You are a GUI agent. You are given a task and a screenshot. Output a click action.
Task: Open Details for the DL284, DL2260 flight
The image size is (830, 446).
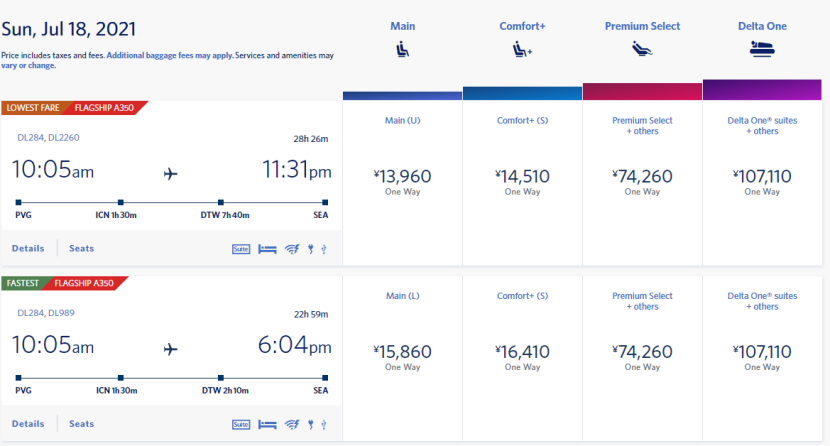[28, 248]
